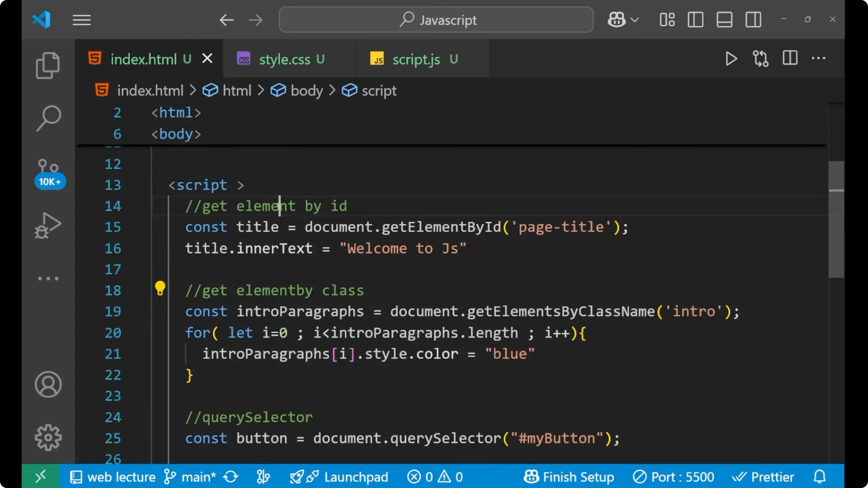This screenshot has height=488, width=868.
Task: Open the Accounts icon above settings
Action: click(x=47, y=385)
